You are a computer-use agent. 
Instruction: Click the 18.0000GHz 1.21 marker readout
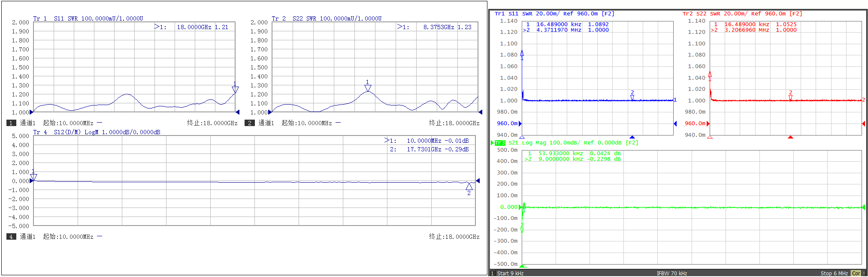(202, 27)
